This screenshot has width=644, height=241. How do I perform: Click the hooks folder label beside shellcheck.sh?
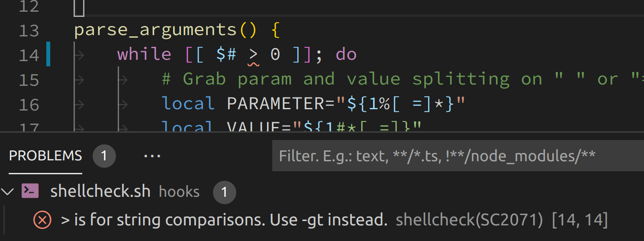coord(179,192)
